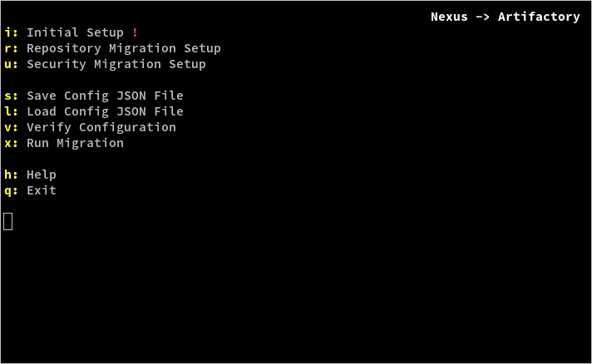Choose Security Migration Setup entry
592x364 pixels.
click(116, 65)
